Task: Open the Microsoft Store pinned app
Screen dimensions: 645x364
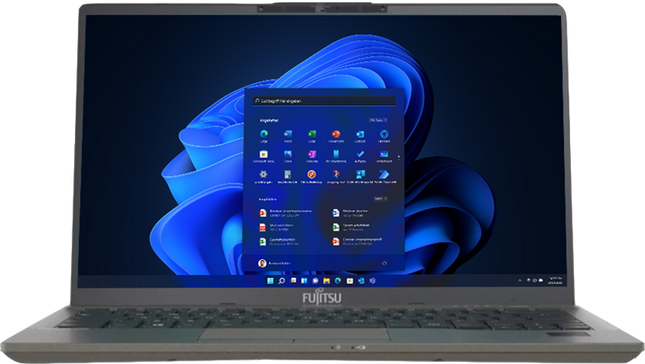Action: [x=264, y=156]
